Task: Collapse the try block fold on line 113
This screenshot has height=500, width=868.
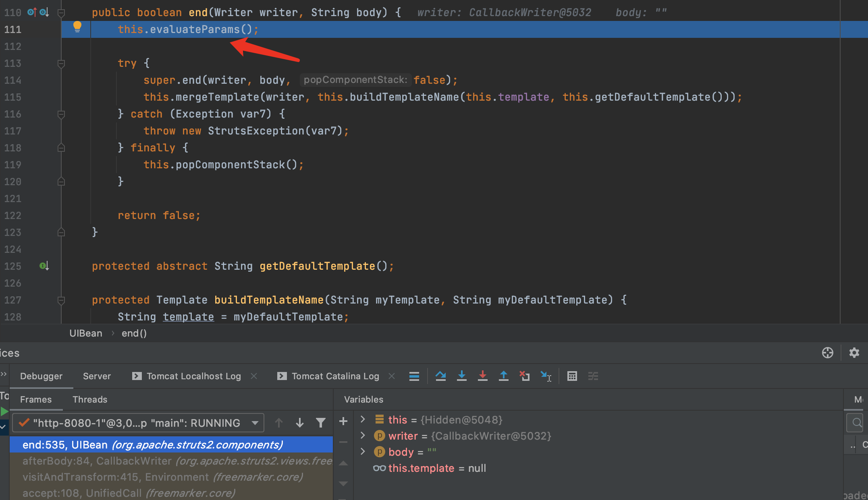Action: [x=61, y=64]
